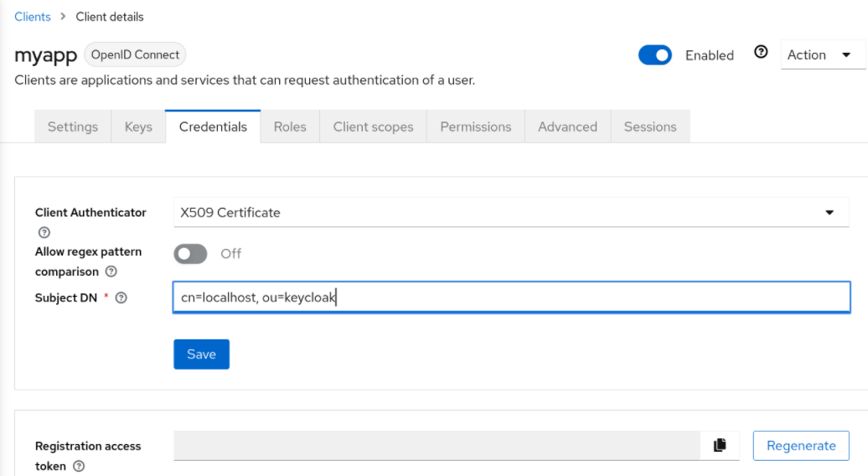The image size is (868, 476).
Task: Turn on Allow regex pattern comparison
Action: (x=190, y=253)
